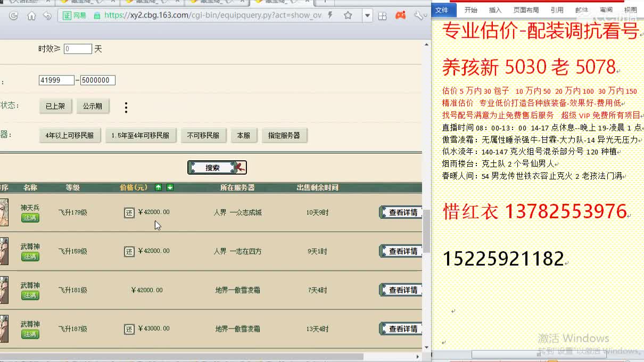
Task: Toggle the 已上架 status filter
Action: (x=55, y=106)
